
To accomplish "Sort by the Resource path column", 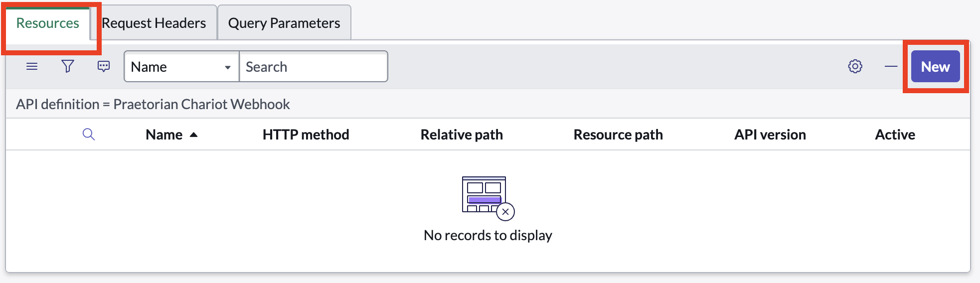I will (618, 135).
